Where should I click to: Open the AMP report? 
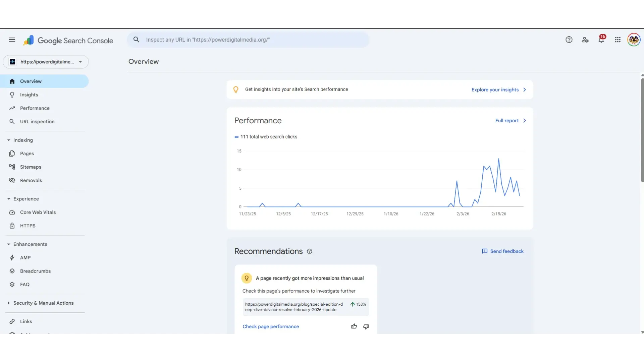[x=25, y=257]
